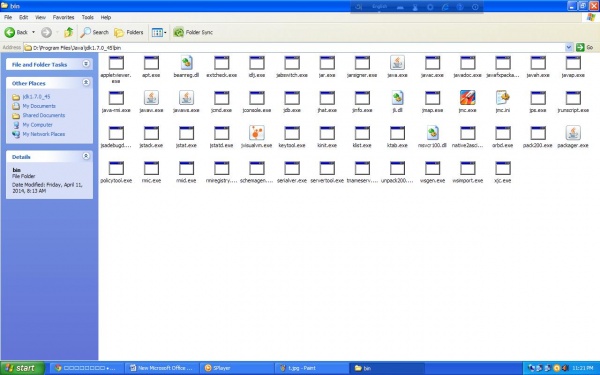Open the Views dropdown button
The height and width of the screenshot is (375, 600).
(x=159, y=32)
